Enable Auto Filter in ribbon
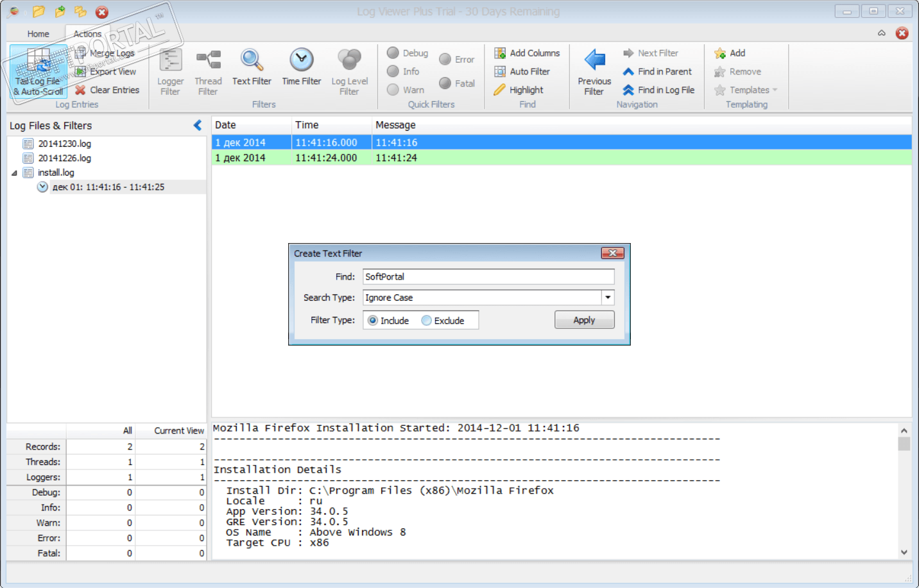Viewport: 919px width, 588px height. (522, 72)
